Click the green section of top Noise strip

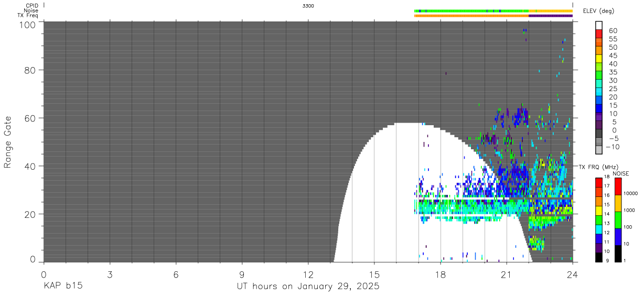471,10
